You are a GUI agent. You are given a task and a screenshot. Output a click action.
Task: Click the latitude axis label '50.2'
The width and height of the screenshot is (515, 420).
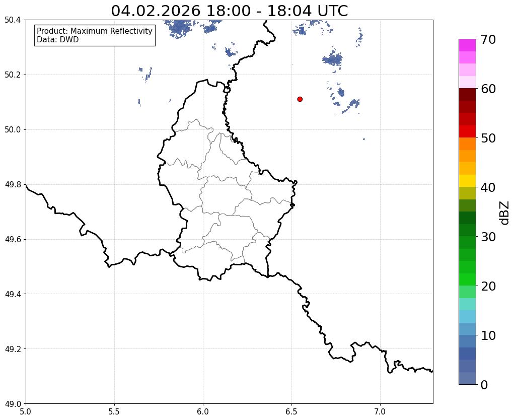point(13,75)
